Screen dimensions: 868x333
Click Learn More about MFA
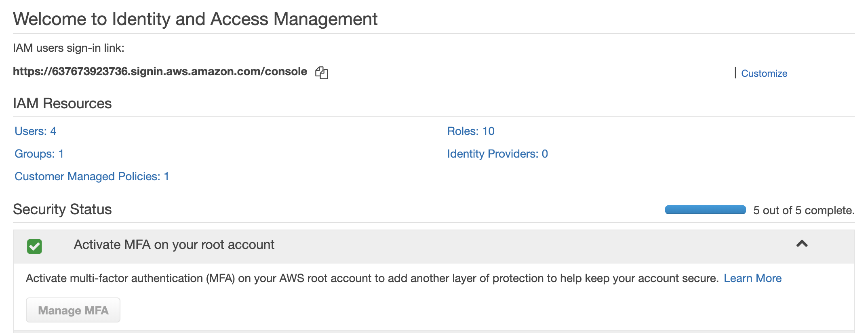752,278
